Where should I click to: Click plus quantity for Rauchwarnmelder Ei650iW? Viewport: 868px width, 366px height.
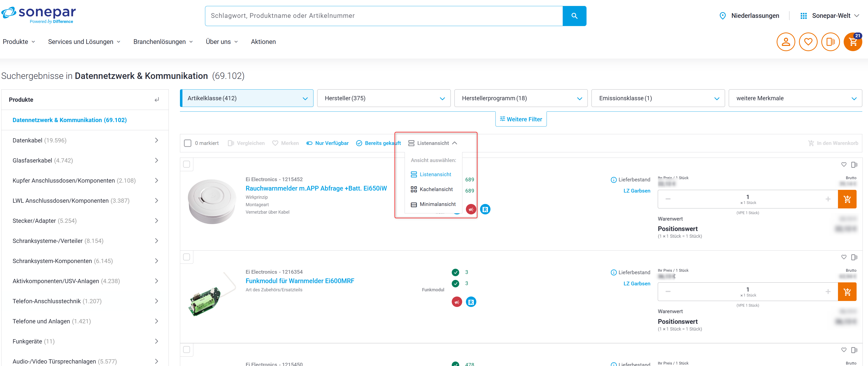pos(828,199)
